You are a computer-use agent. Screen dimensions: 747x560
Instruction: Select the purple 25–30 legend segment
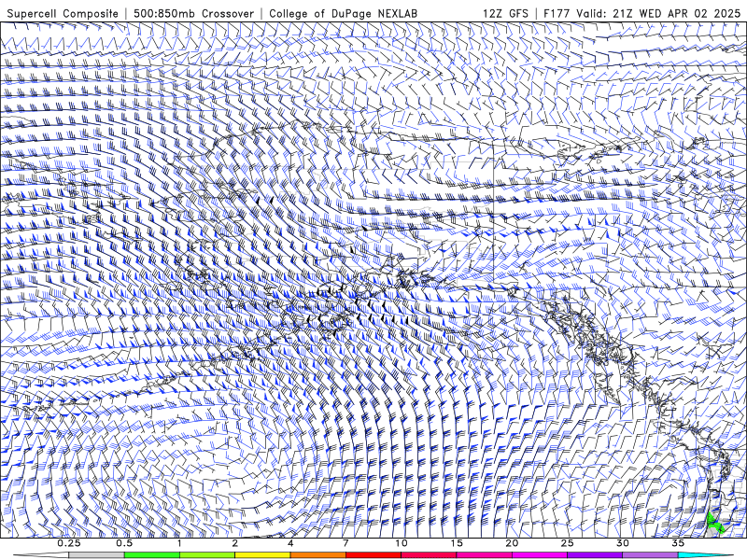coord(595,555)
